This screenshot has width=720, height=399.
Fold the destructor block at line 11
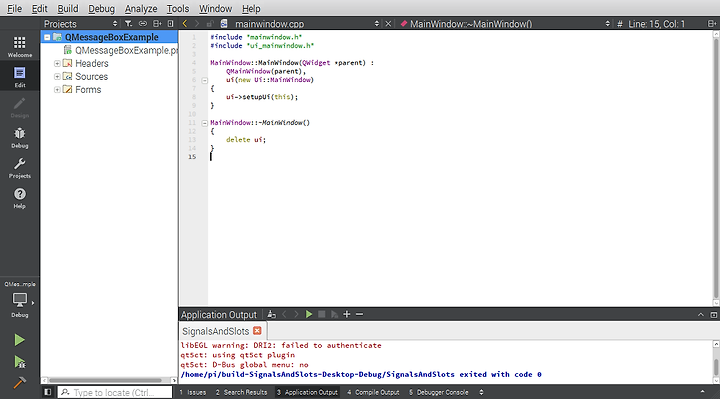(205, 123)
